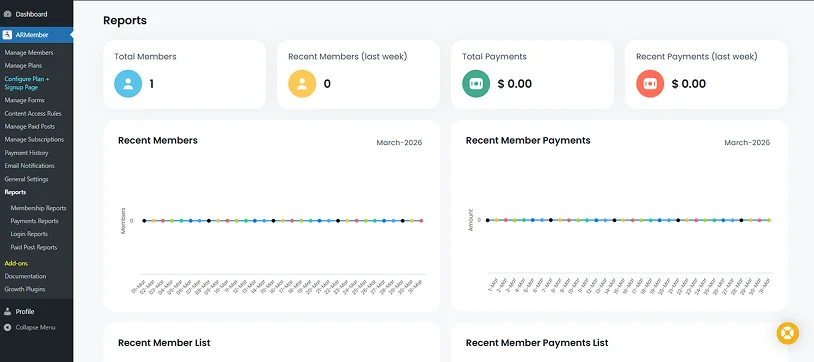The width and height of the screenshot is (814, 362).
Task: Click the Reports page heading
Action: point(125,20)
